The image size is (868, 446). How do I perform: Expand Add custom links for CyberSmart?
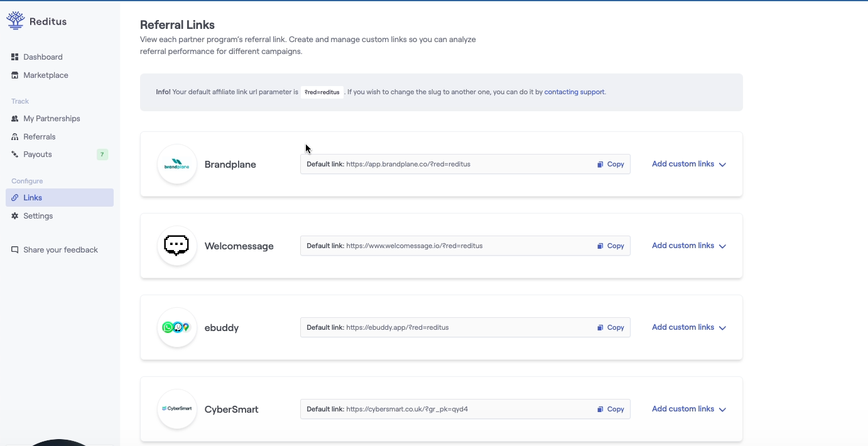click(689, 409)
